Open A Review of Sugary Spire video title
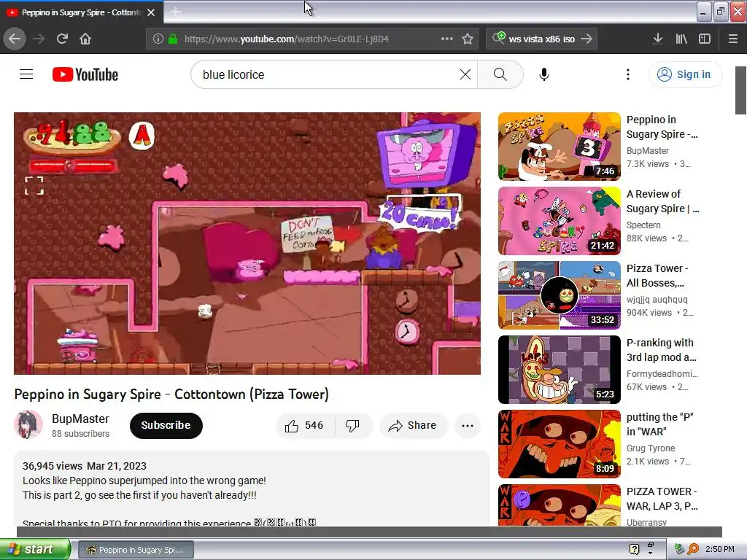The width and height of the screenshot is (747, 560). click(x=662, y=201)
